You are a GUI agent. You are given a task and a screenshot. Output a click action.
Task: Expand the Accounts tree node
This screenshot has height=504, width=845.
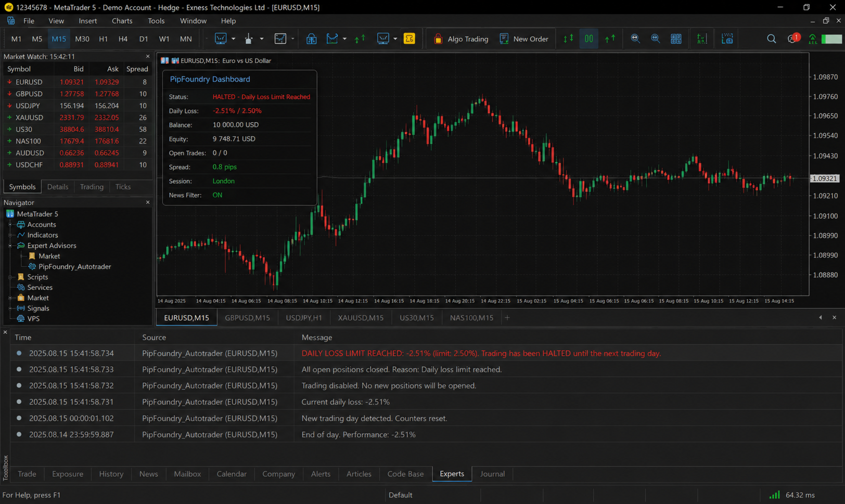10,225
